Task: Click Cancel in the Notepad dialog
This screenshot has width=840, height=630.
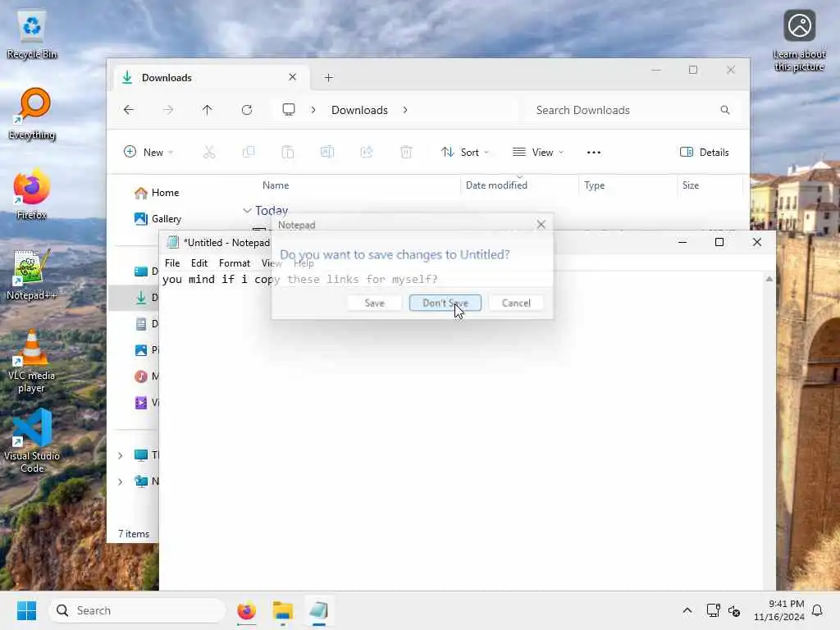Action: 516,303
